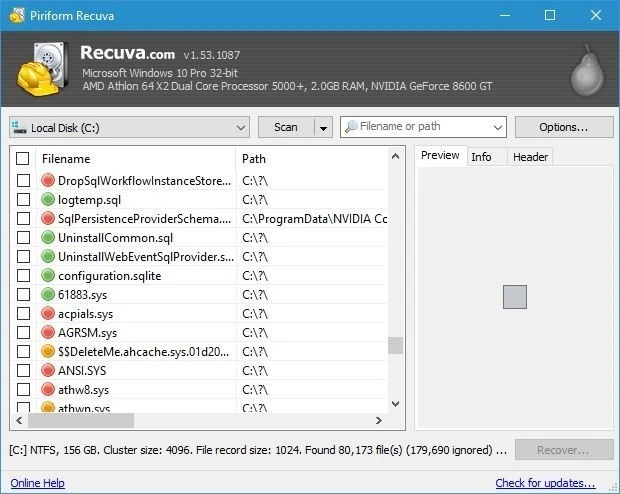Viewport: 620px width, 494px height.
Task: Click the Check for updates link
Action: (545, 483)
